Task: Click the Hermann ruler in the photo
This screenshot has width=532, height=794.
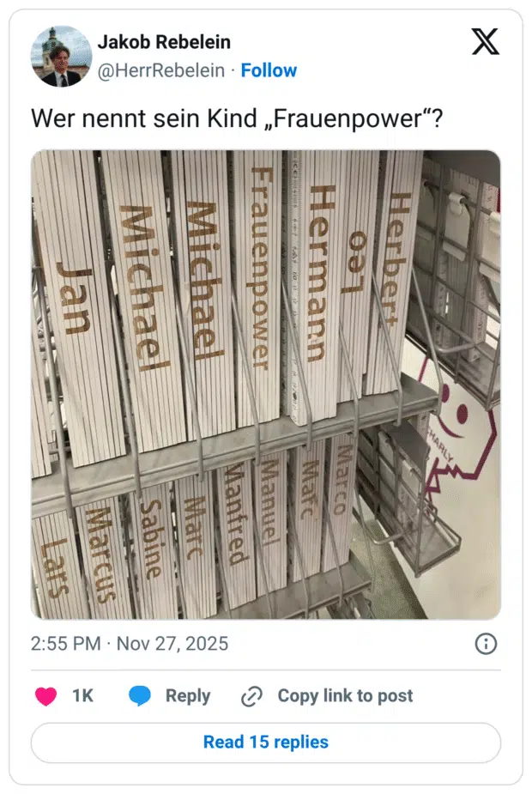Action: (317, 274)
